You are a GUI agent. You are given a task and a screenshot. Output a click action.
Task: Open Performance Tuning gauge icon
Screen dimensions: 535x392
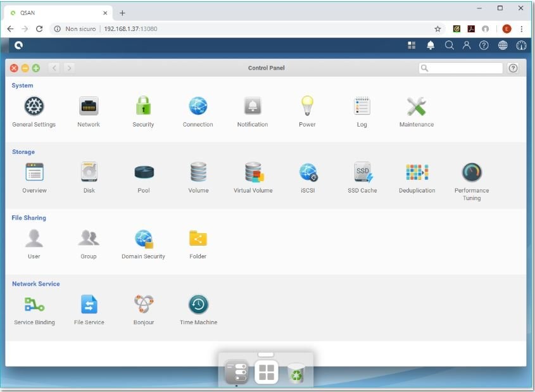click(472, 172)
